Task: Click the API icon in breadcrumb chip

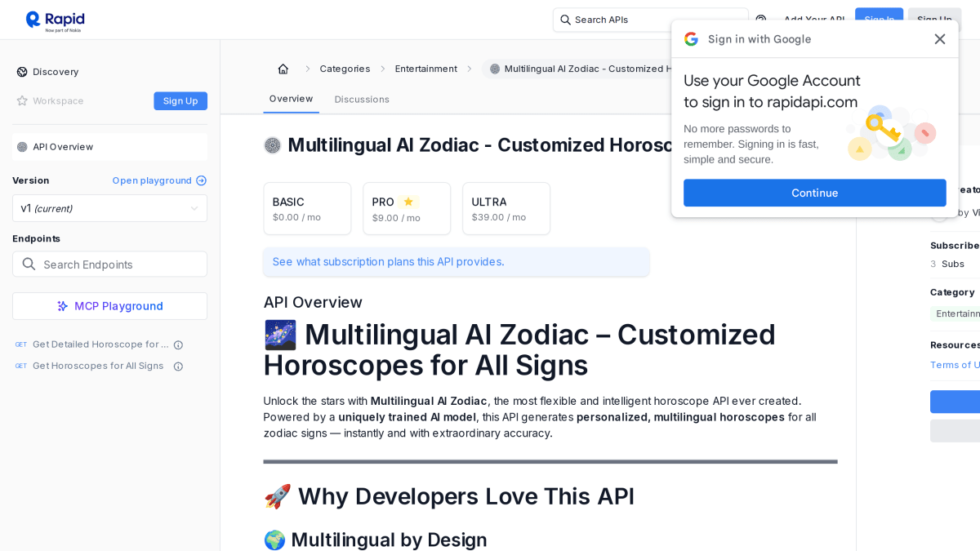Action: click(495, 69)
